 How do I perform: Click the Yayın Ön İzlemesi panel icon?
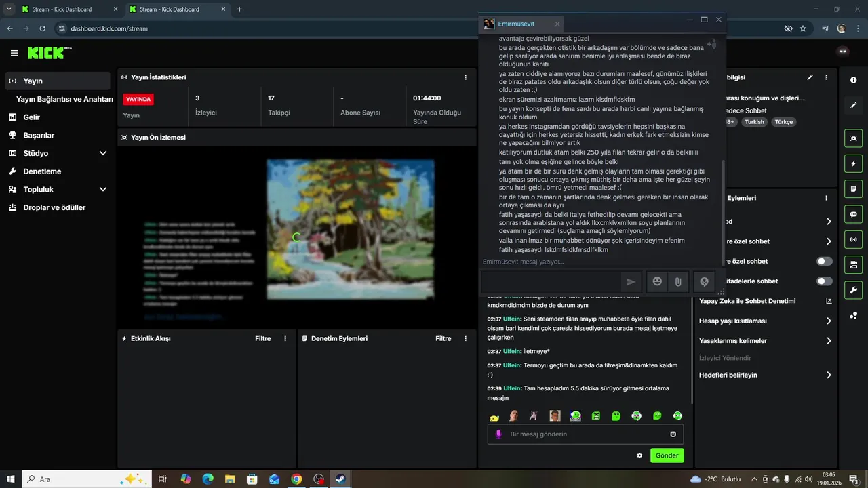click(124, 137)
